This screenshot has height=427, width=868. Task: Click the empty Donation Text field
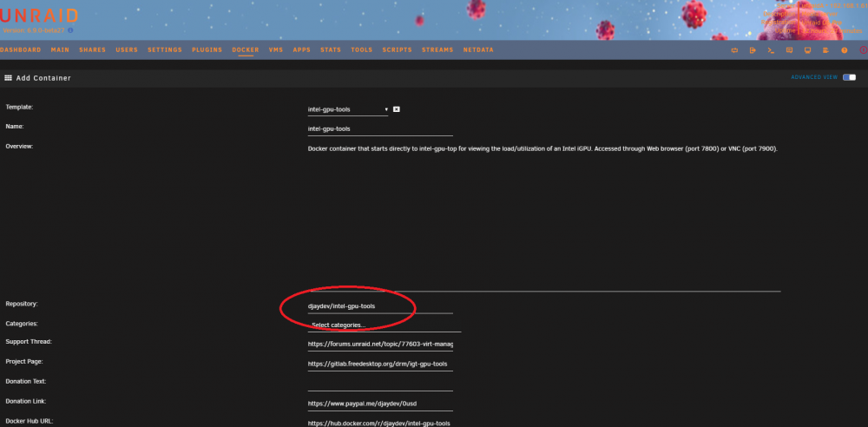(380, 384)
